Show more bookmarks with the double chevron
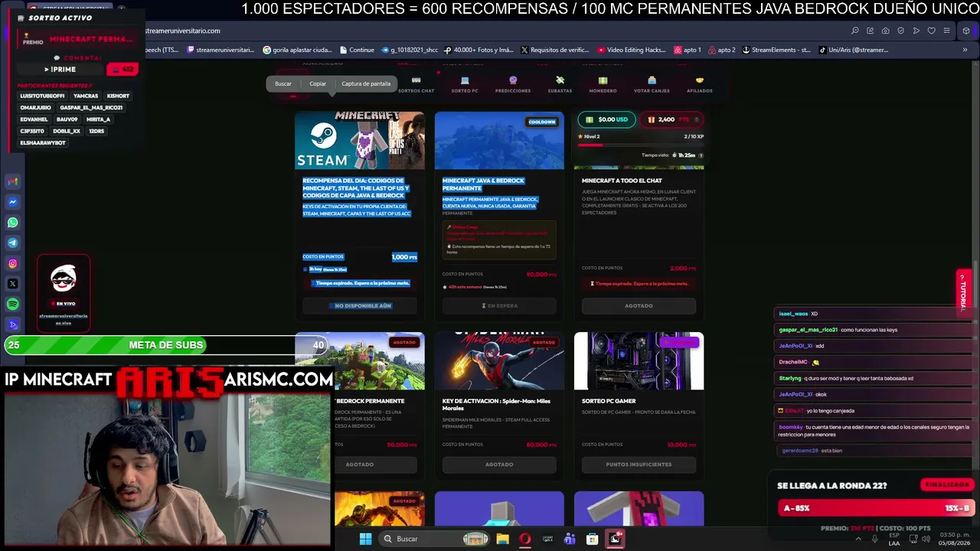 click(965, 50)
